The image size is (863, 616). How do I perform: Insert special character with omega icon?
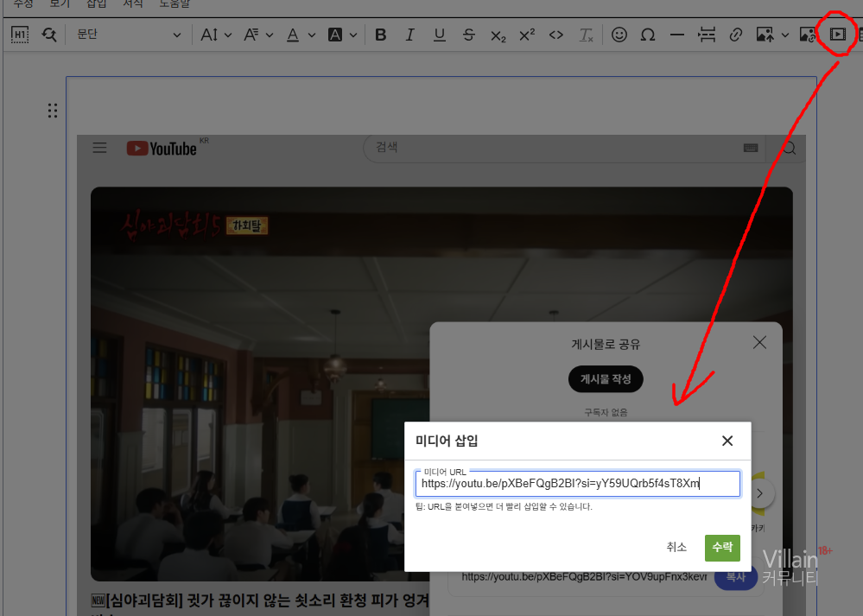(648, 35)
